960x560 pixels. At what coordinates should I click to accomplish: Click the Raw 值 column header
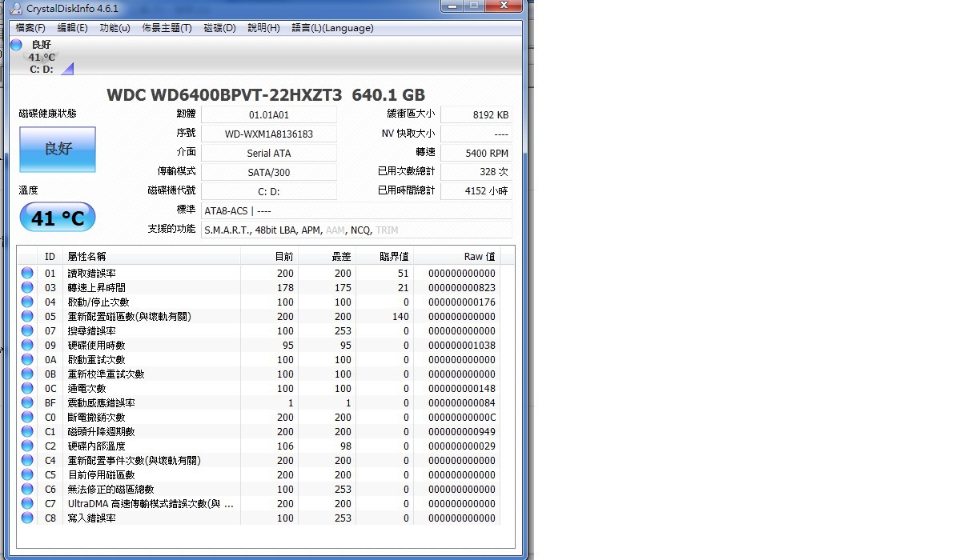[456, 257]
